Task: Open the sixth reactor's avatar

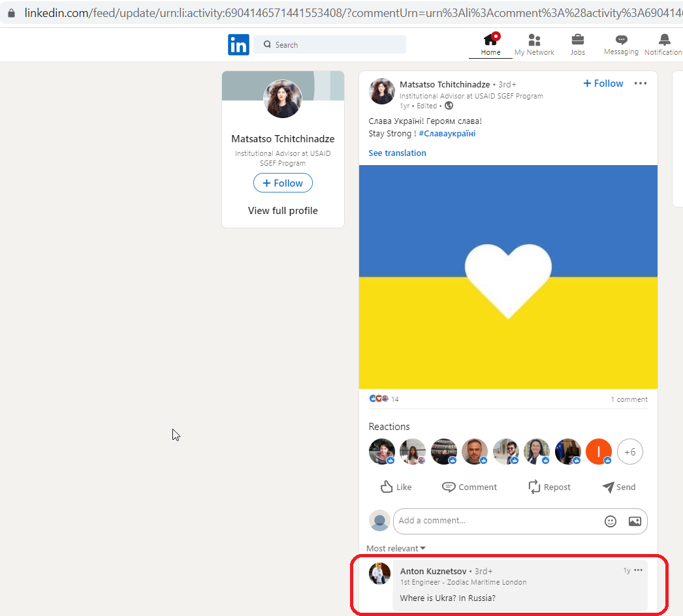Action: [537, 452]
